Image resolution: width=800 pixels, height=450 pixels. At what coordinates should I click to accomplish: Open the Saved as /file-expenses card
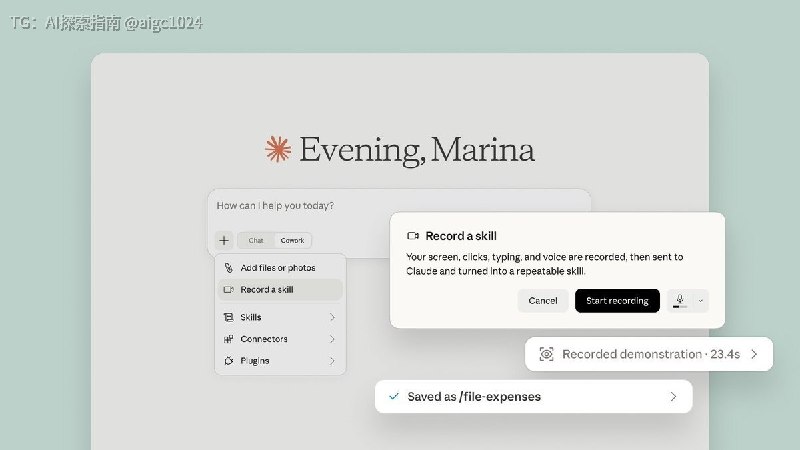click(x=534, y=396)
